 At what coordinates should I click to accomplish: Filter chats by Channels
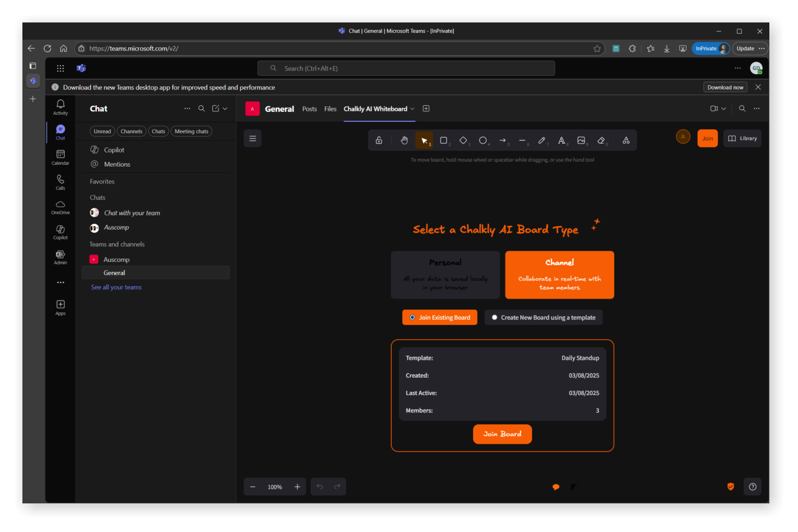click(131, 131)
